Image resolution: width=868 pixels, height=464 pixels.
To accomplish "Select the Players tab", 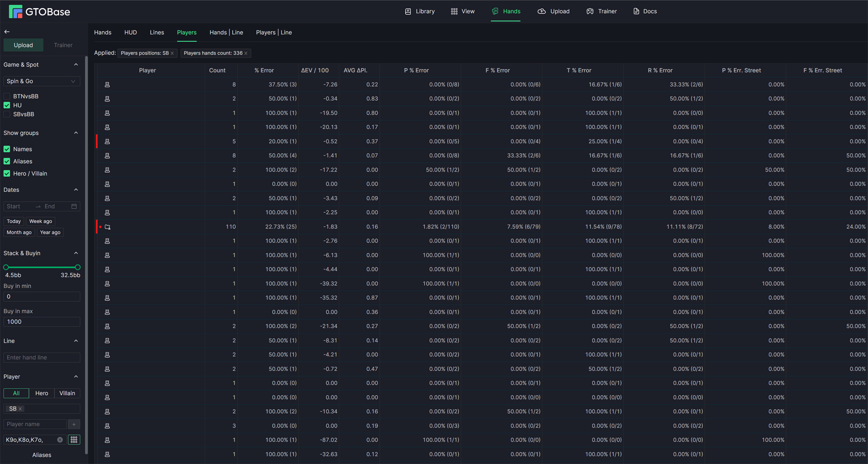I will (x=187, y=33).
